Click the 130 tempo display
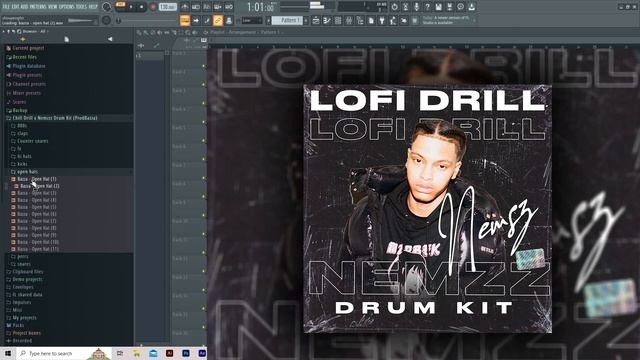Image resolution: width=640 pixels, height=360 pixels. [167, 7]
